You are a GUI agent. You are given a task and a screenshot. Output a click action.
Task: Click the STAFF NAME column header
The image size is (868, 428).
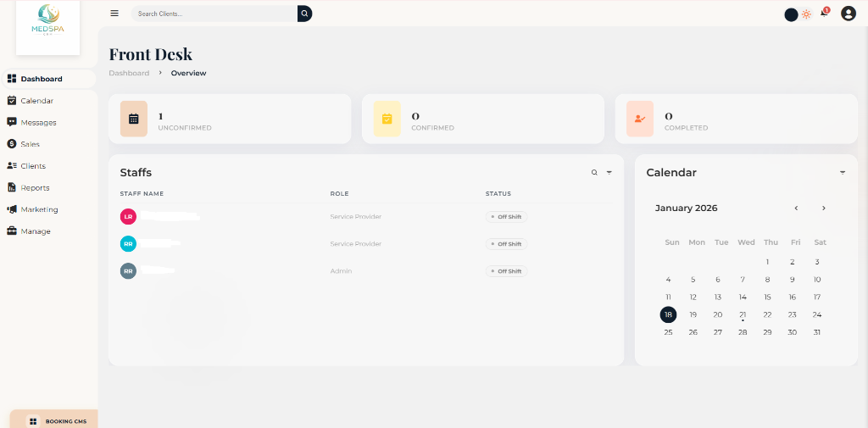[x=142, y=194]
